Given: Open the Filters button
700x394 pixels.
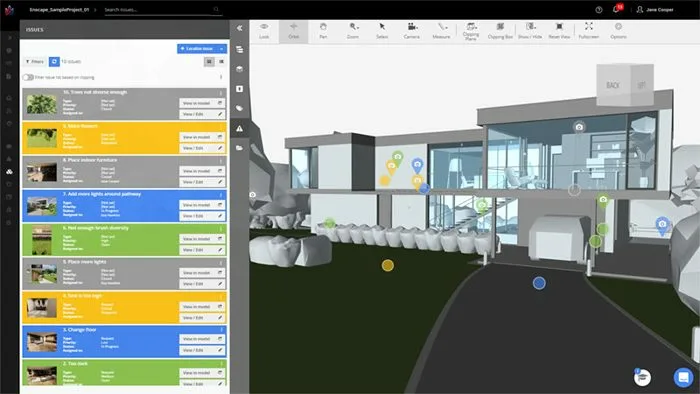Looking at the screenshot, I should pyautogui.click(x=35, y=62).
